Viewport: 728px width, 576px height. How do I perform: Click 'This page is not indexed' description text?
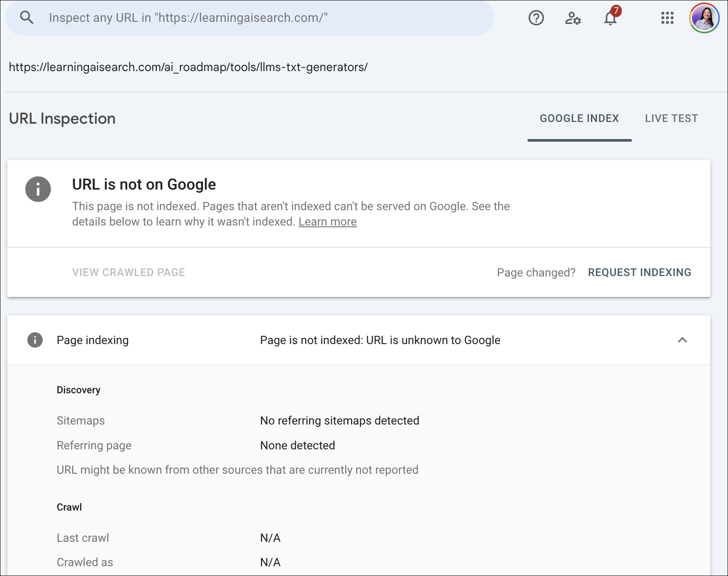point(291,214)
